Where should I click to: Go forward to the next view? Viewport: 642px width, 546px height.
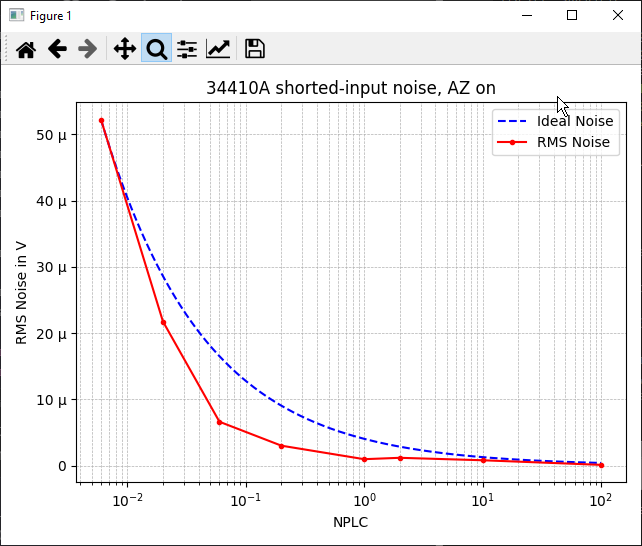tap(88, 49)
